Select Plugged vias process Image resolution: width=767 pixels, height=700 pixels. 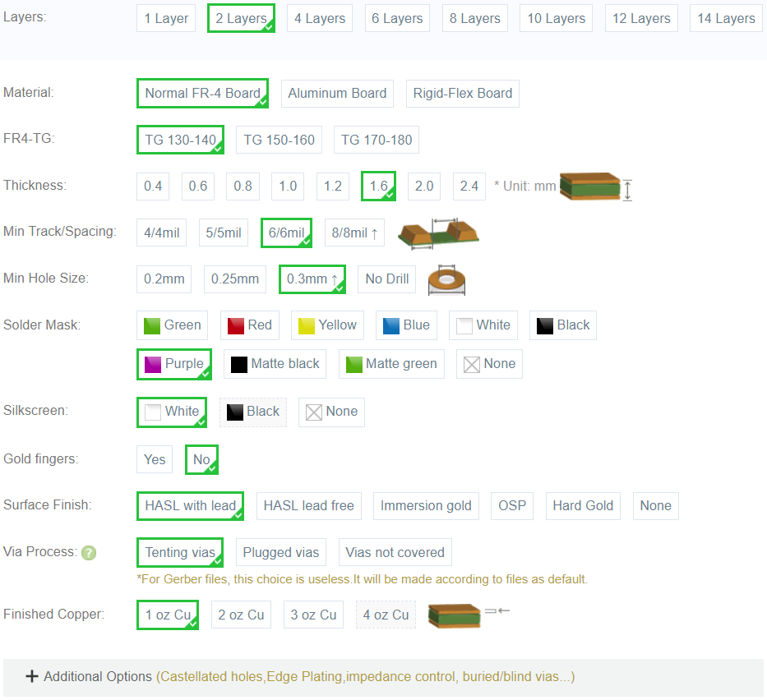pos(280,553)
